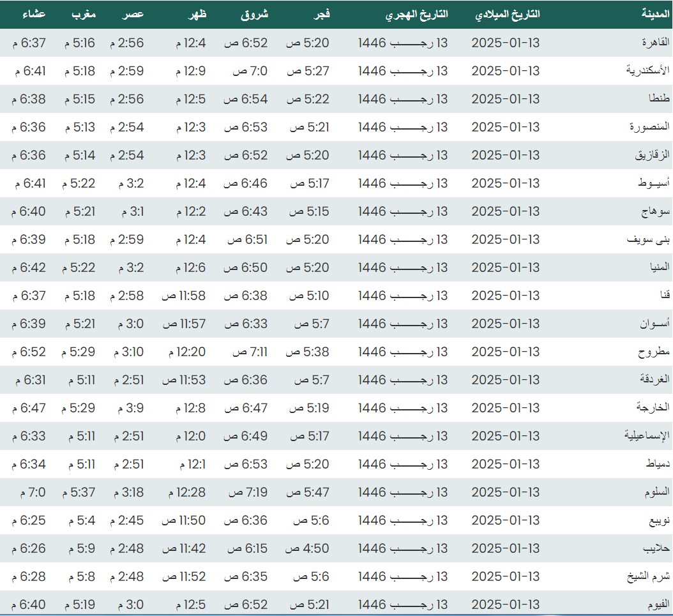Click the Gregorian date in الفيوم row
This screenshot has width=673, height=616.
click(x=505, y=605)
